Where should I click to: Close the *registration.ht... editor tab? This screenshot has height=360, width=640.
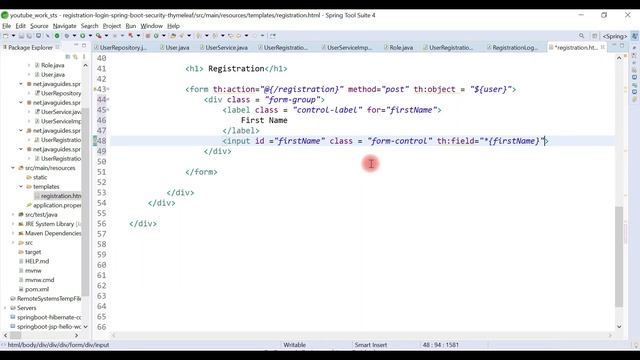[602, 47]
